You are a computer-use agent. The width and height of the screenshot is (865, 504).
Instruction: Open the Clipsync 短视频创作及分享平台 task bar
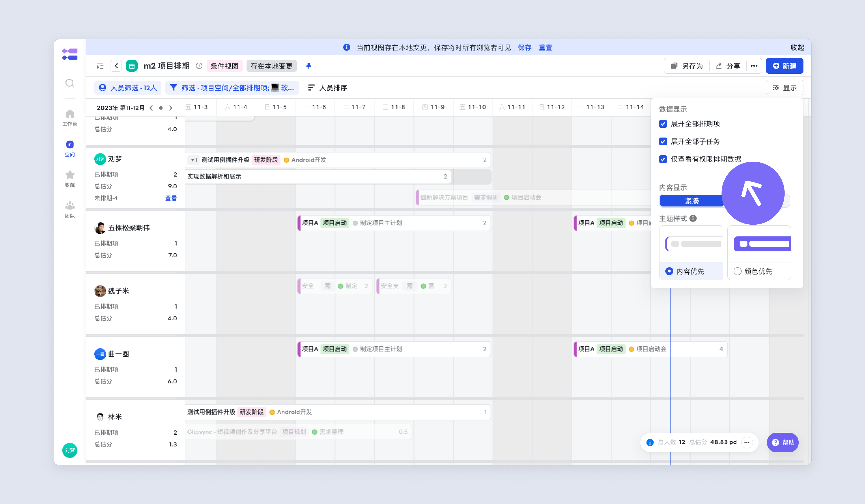tap(298, 432)
